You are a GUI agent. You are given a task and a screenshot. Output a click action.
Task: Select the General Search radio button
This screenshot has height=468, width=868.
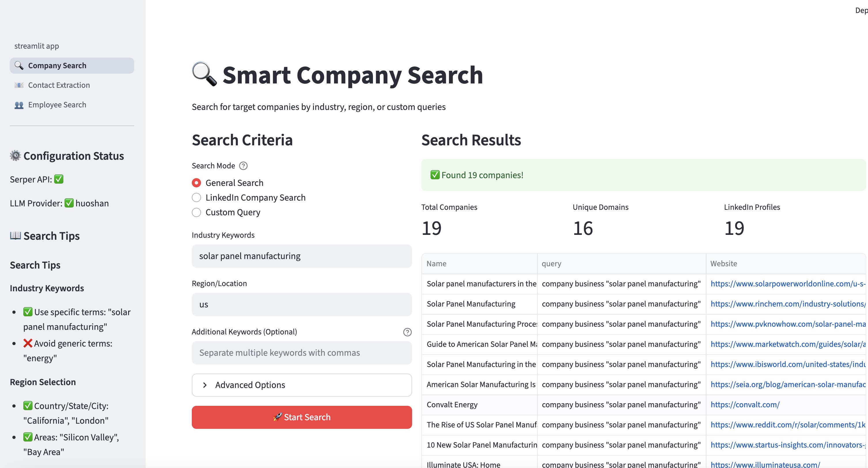[196, 183]
